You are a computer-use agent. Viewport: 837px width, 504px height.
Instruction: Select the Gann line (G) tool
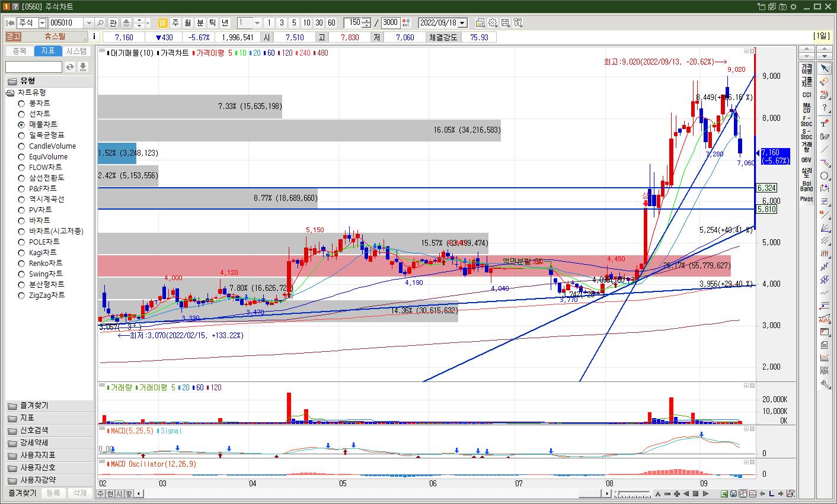tap(825, 214)
